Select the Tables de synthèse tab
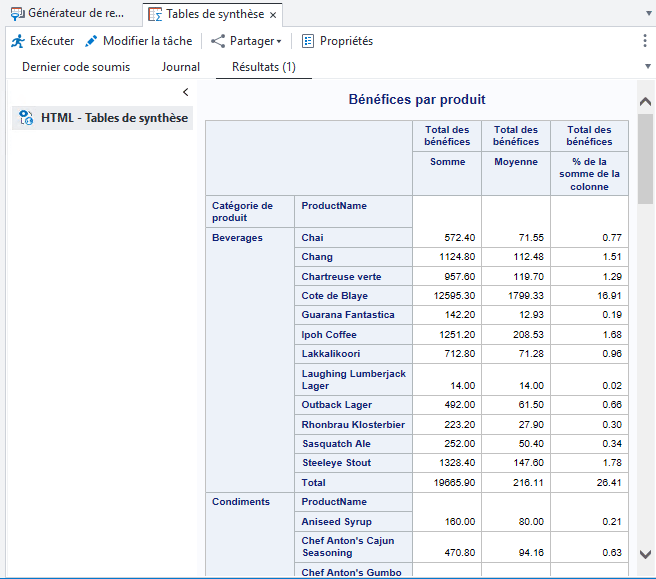 click(213, 15)
